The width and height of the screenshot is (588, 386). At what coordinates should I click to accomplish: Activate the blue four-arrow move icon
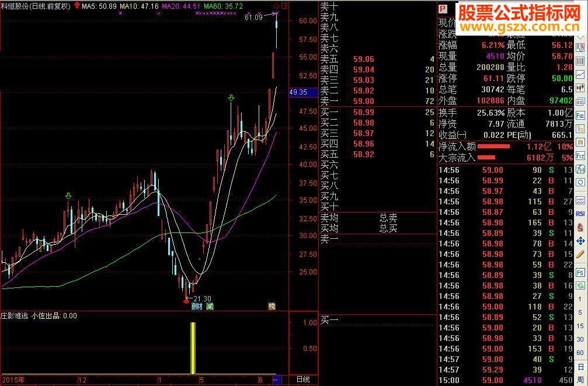(x=580, y=241)
